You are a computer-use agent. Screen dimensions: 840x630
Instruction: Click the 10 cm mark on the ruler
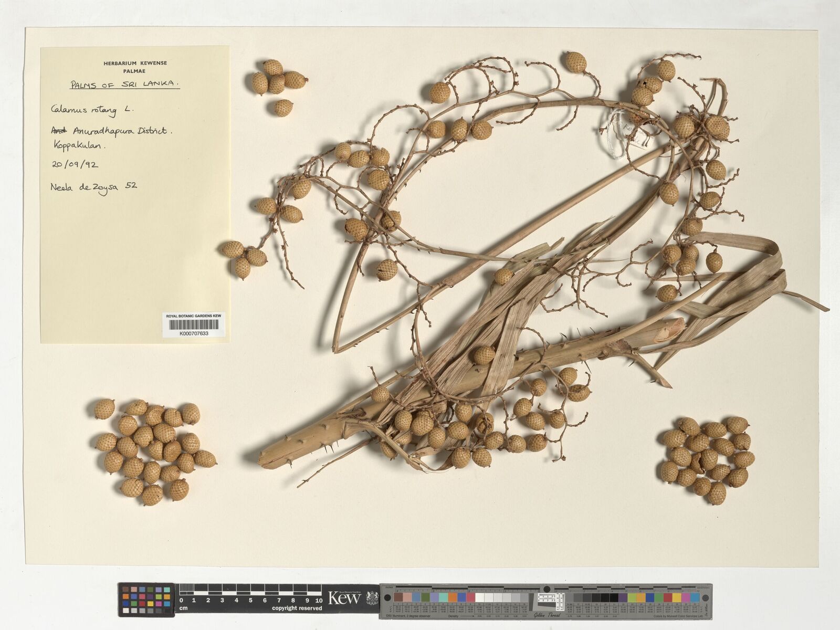[x=318, y=600]
